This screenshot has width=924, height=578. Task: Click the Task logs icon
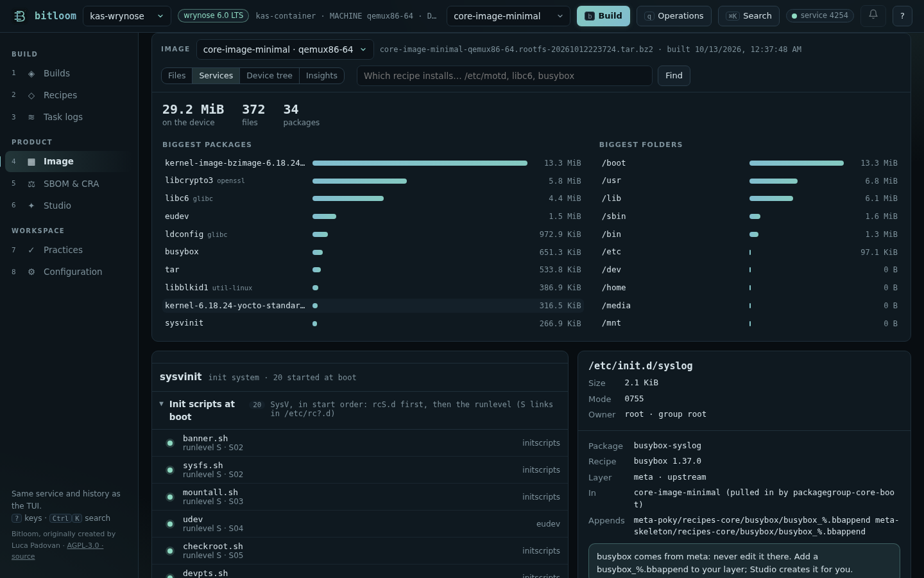[31, 118]
